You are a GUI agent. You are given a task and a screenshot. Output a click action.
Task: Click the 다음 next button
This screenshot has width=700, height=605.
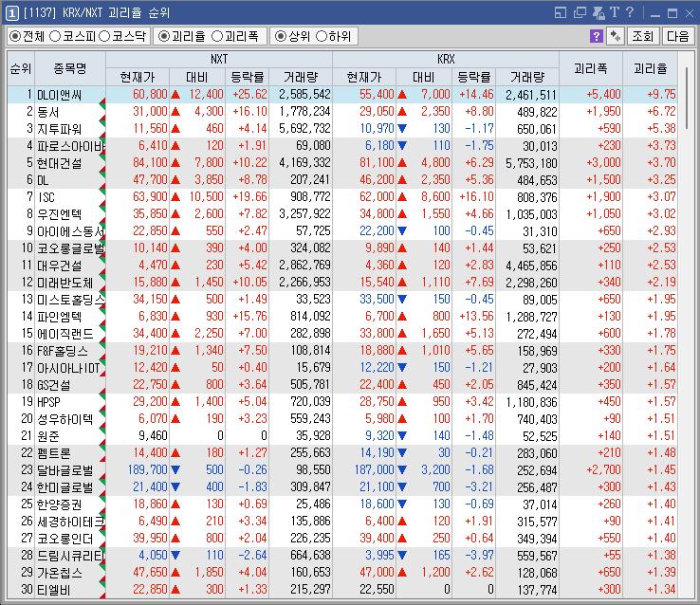[x=677, y=36]
